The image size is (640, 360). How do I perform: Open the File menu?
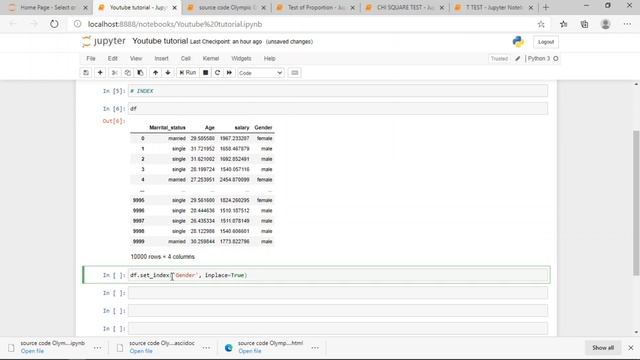pos(91,58)
